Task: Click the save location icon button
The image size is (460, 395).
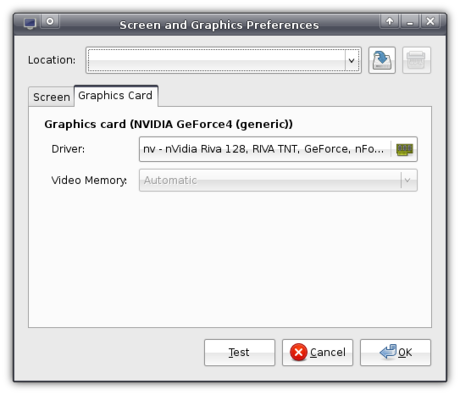Action: click(382, 60)
